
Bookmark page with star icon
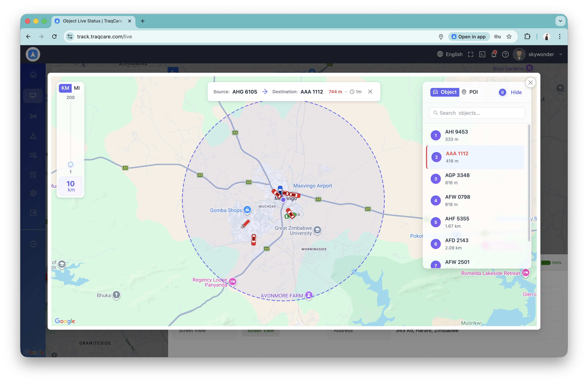509,37
